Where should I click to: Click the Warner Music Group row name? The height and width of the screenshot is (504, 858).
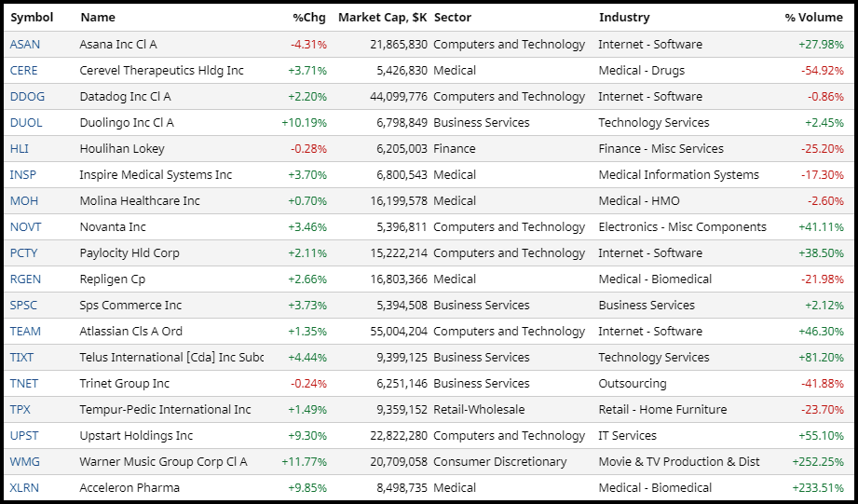[163, 462]
